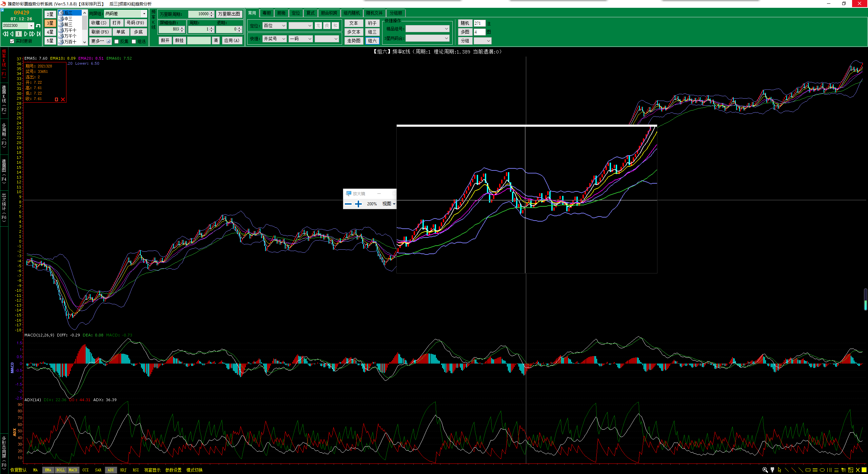
Task: Jump to the first period with the rewind icon
Action: click(x=5, y=34)
